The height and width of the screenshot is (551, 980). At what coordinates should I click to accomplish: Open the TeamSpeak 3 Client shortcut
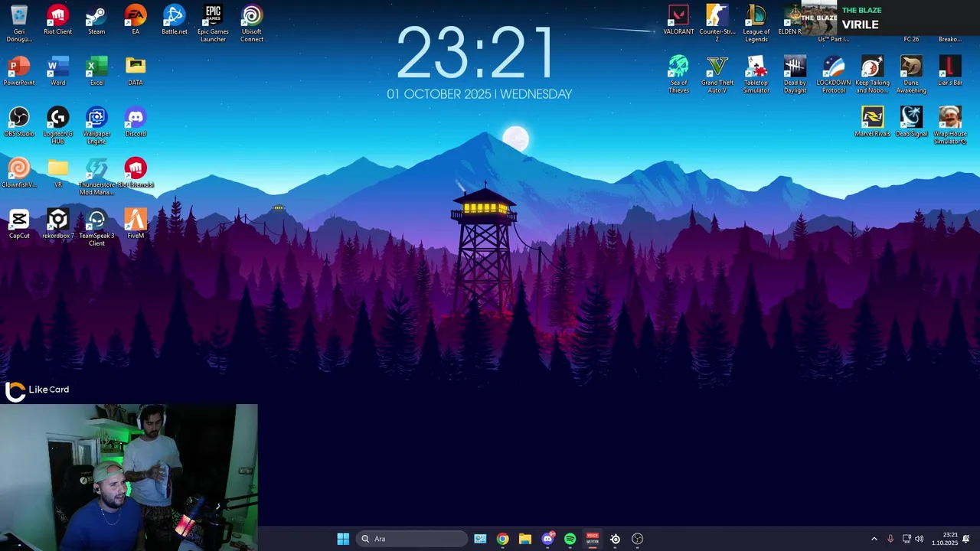(96, 228)
